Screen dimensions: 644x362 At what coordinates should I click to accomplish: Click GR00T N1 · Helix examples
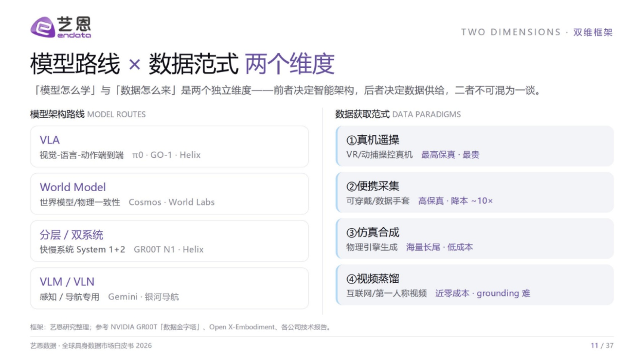[x=169, y=250]
